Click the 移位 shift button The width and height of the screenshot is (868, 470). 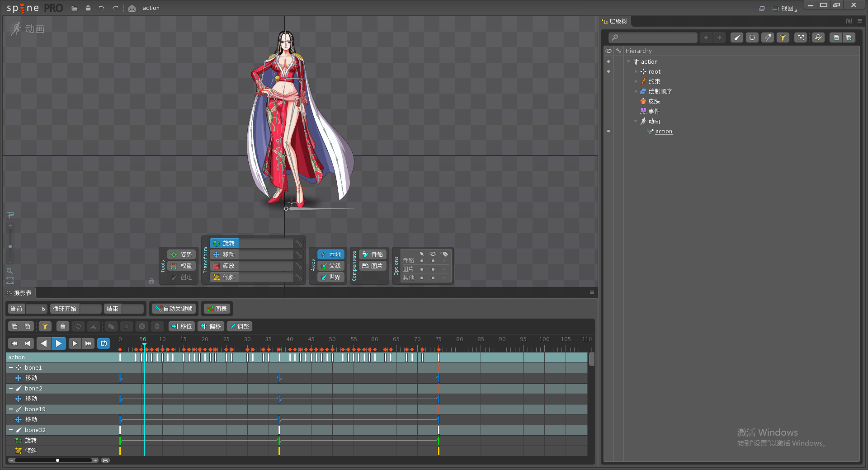pyautogui.click(x=182, y=326)
